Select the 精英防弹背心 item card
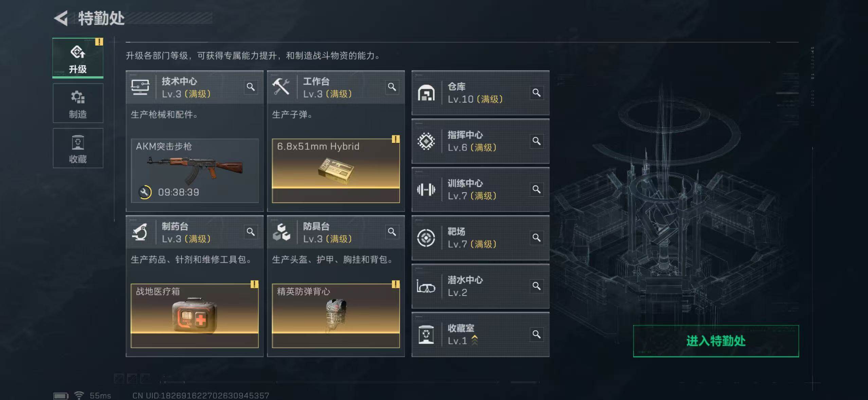This screenshot has width=868, height=400. pyautogui.click(x=336, y=316)
